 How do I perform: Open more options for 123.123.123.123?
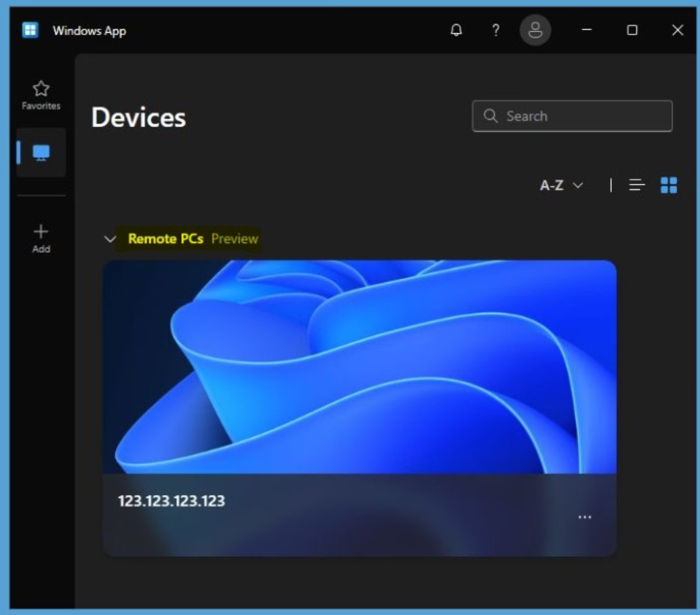pos(585,517)
